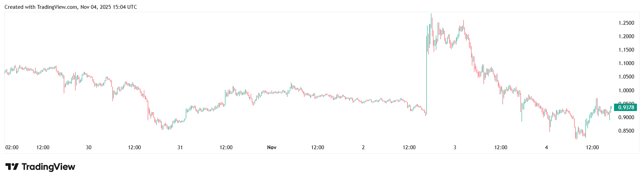Select the "30" date marker on time axis

coord(89,147)
